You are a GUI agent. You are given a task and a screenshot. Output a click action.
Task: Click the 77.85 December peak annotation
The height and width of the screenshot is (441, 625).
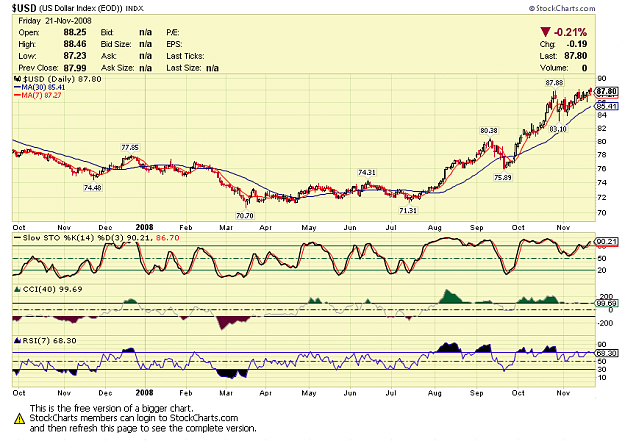[x=130, y=148]
